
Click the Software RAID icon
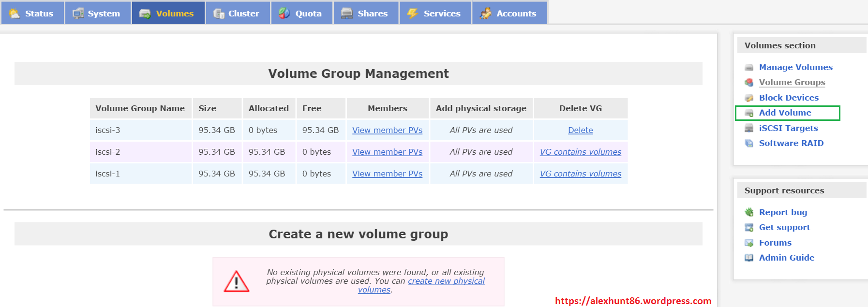749,144
